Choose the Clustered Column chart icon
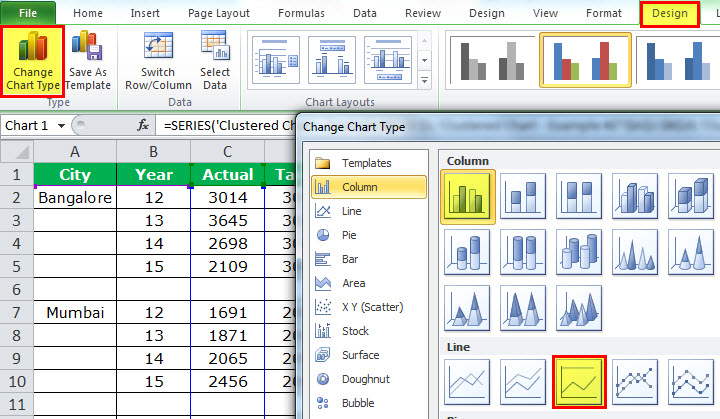The image size is (720, 419). (467, 196)
